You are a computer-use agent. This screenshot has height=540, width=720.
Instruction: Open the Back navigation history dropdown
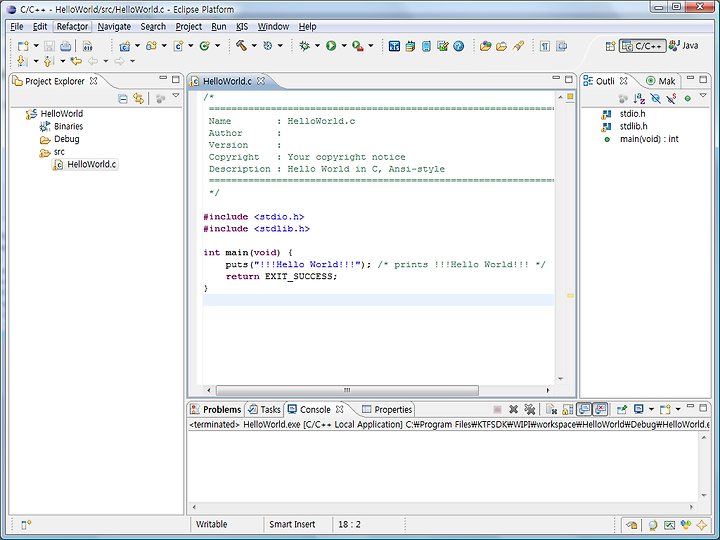106,61
